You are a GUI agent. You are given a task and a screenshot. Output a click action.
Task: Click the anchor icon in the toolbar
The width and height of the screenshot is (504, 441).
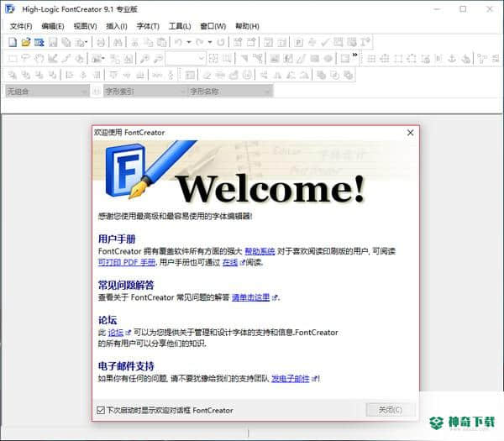coord(452,59)
